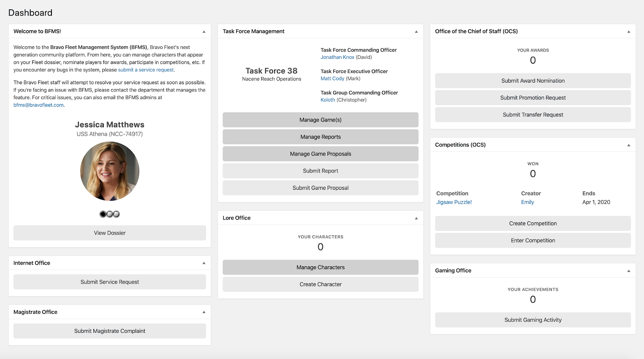Click the Dashboard page title
The height and width of the screenshot is (359, 644).
coord(31,13)
